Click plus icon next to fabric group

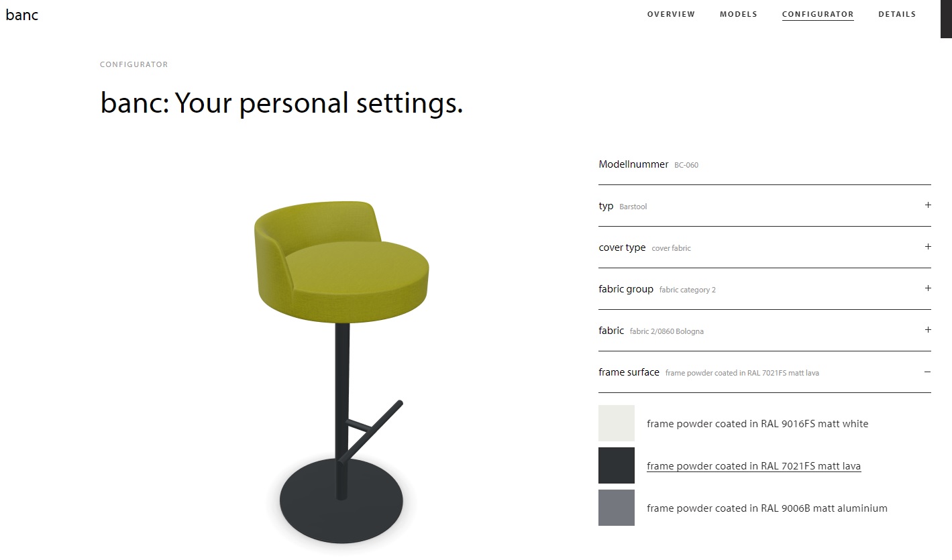click(928, 288)
